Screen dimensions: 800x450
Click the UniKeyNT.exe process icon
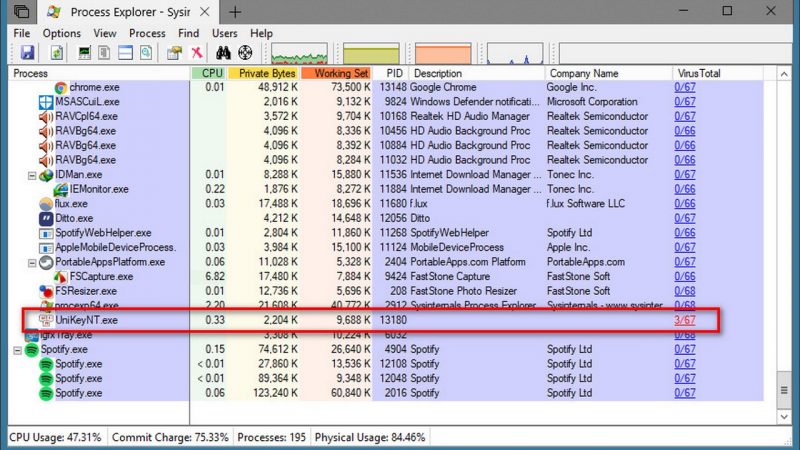(46, 320)
